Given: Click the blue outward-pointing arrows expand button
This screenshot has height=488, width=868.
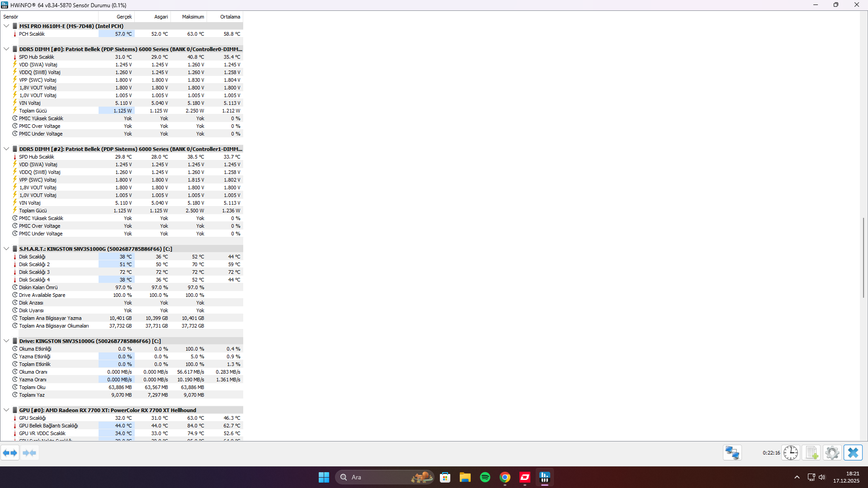Looking at the screenshot, I should 10,453.
